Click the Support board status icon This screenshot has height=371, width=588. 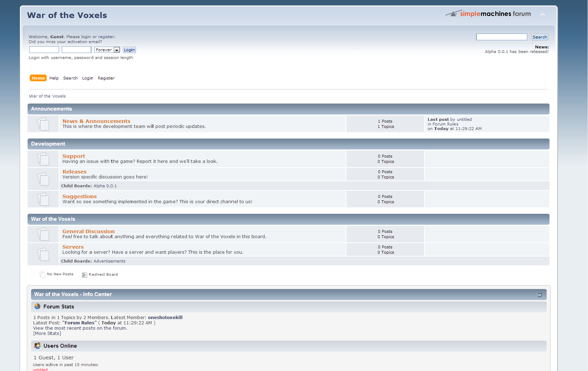point(43,159)
